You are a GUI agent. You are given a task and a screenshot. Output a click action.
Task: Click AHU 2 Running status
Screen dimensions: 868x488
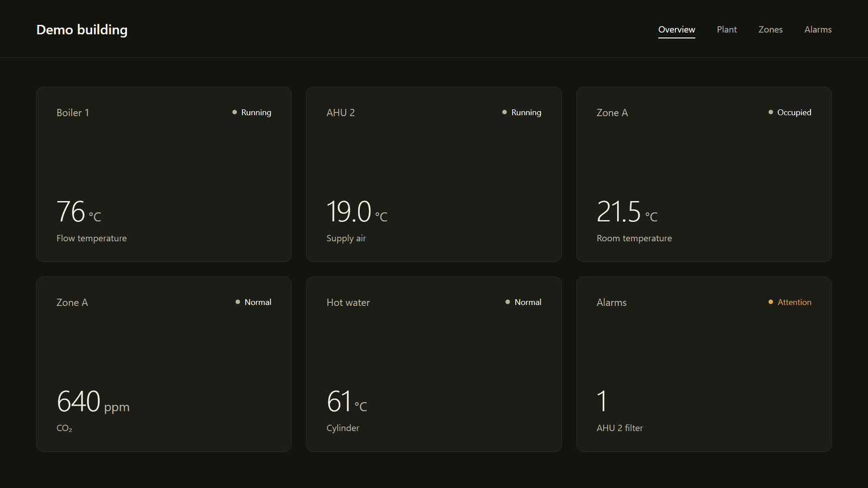522,112
